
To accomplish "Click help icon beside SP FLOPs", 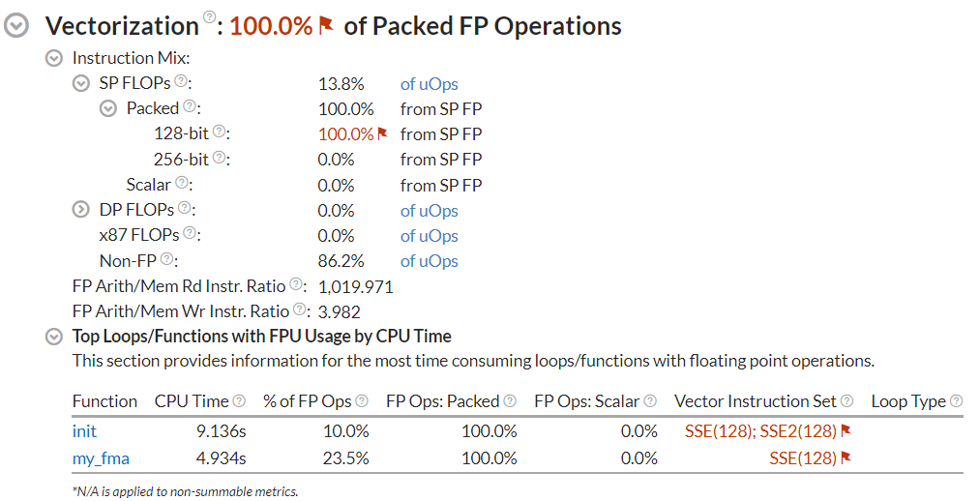I will [180, 81].
